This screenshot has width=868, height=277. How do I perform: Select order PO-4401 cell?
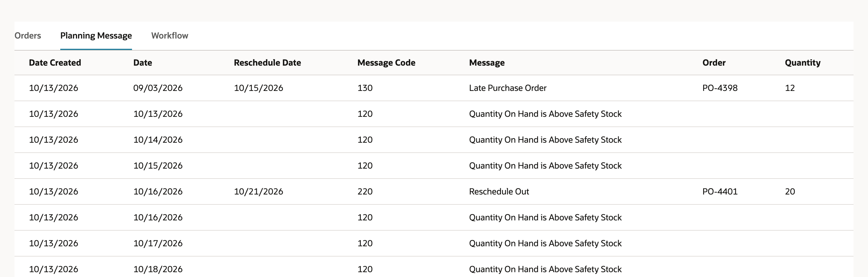(x=720, y=191)
